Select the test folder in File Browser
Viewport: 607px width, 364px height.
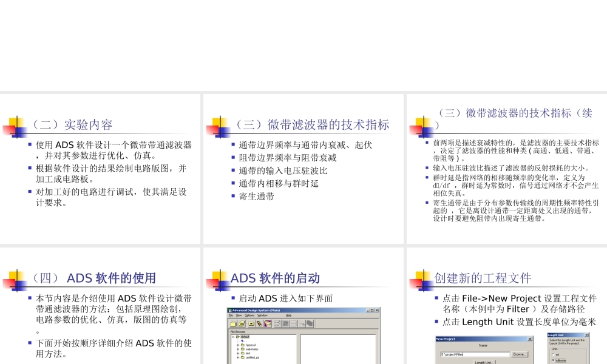tap(248, 353)
